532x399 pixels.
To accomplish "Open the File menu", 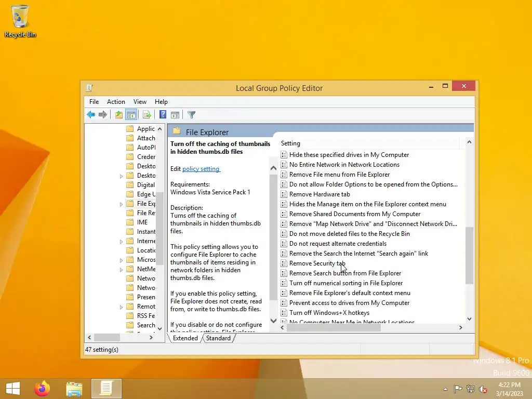I will pos(94,102).
